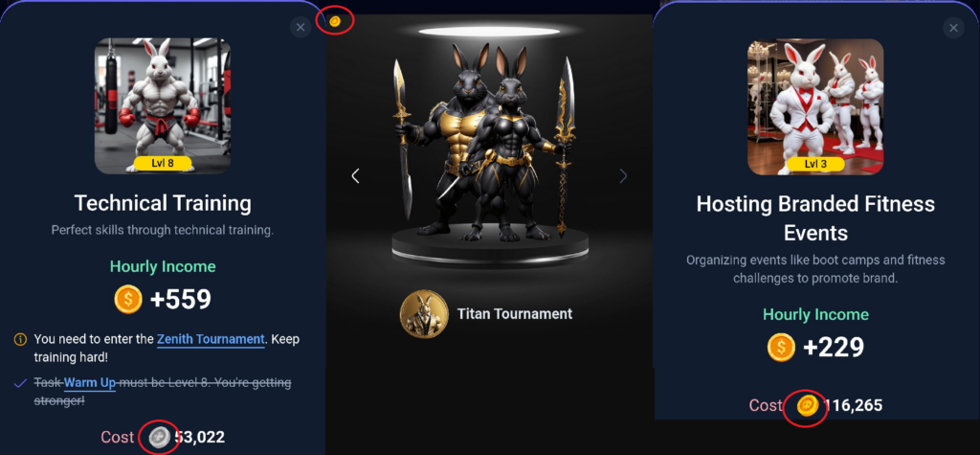980x455 pixels.
Task: Click the gold dollar coin next to +559
Action: (x=128, y=300)
